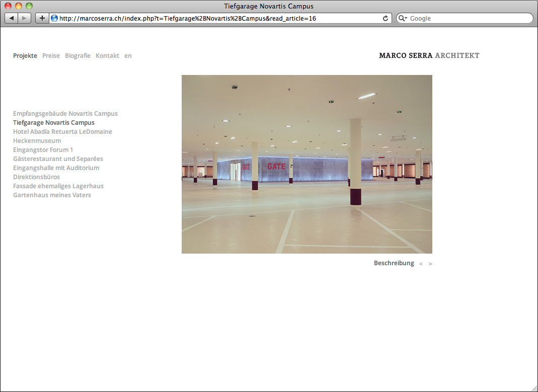Switch language to en
Viewport: 538px width, 392px height.
tap(128, 56)
